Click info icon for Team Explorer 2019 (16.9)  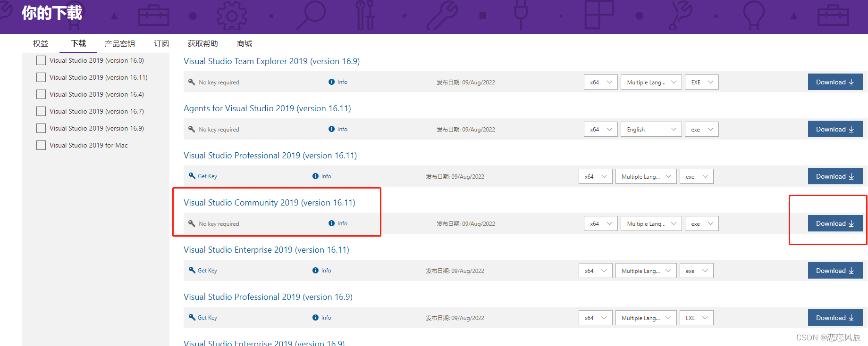332,82
